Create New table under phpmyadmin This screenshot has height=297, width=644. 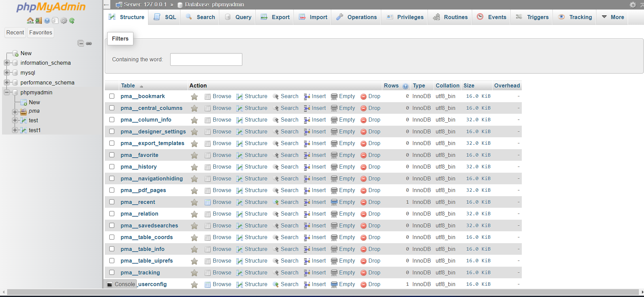34,102
